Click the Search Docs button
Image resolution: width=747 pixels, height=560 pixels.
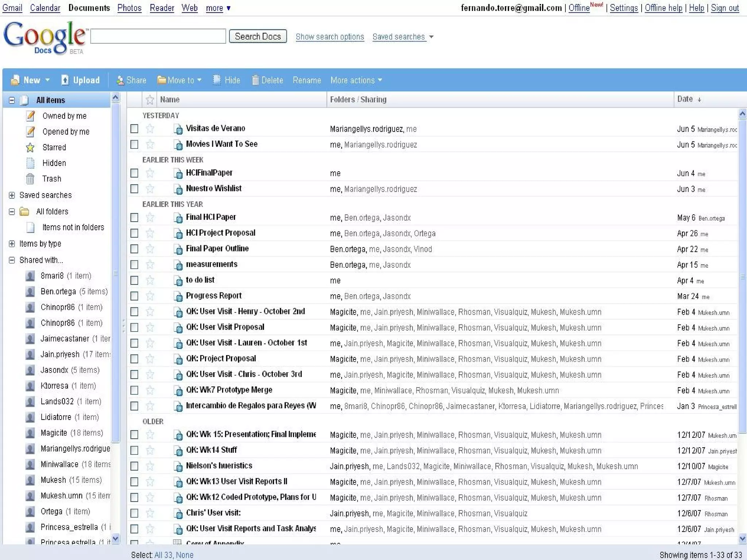coord(258,36)
